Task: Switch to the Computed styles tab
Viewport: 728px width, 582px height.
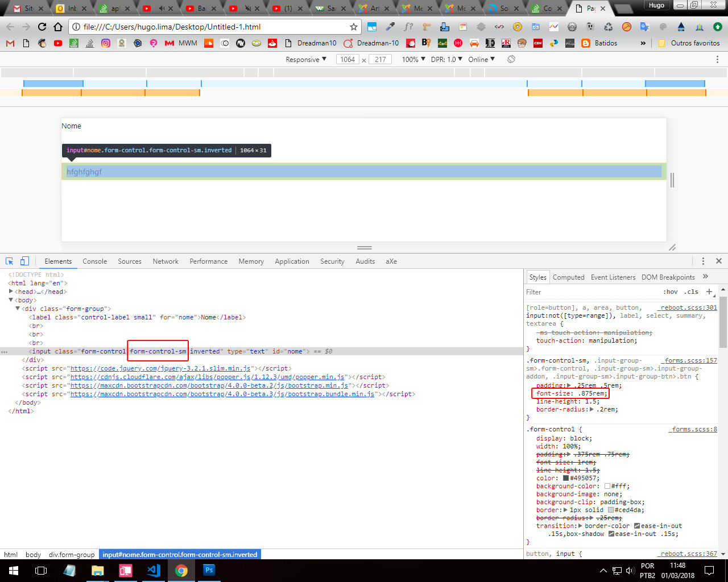Action: point(568,277)
